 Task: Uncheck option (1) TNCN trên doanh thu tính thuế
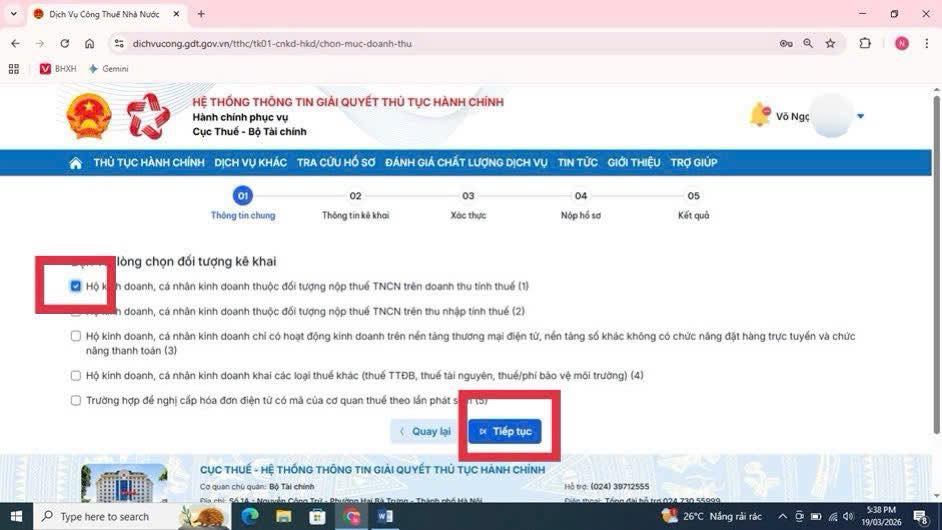76,286
